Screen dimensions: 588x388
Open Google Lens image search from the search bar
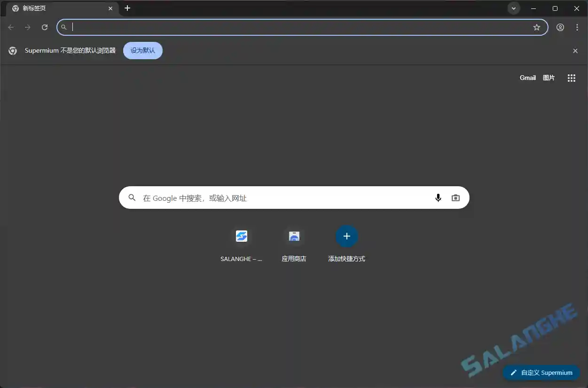click(455, 198)
